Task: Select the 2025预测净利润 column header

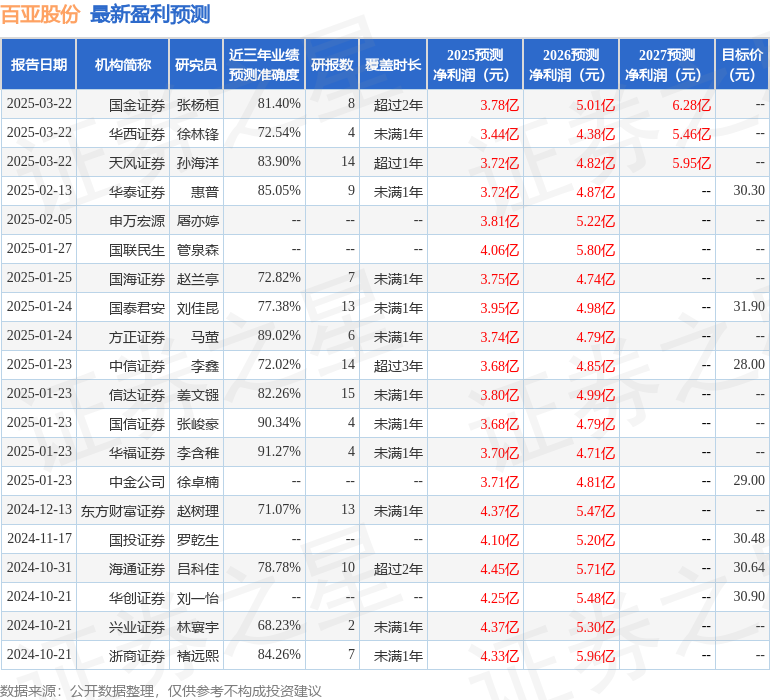Action: 475,64
